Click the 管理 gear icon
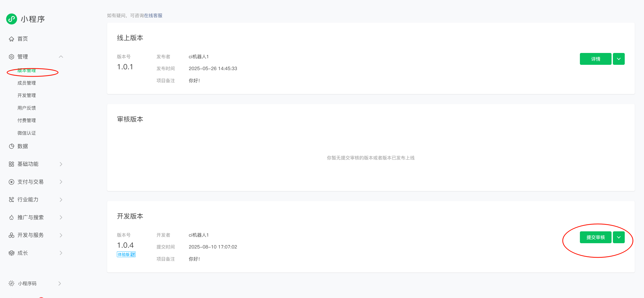 (11, 56)
